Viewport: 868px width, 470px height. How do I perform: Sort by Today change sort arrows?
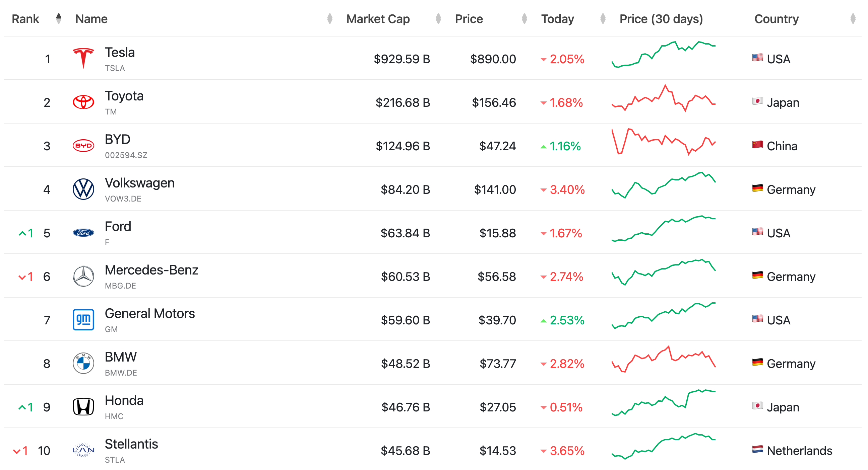pos(603,18)
